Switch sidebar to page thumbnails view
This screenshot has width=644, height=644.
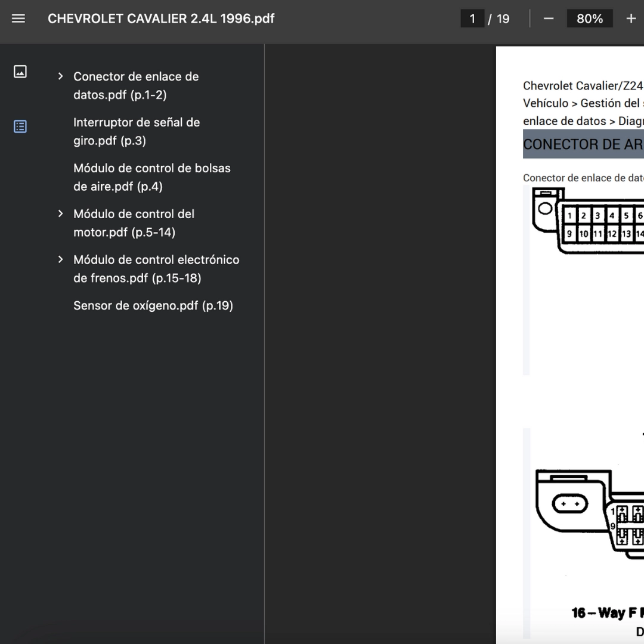point(20,72)
